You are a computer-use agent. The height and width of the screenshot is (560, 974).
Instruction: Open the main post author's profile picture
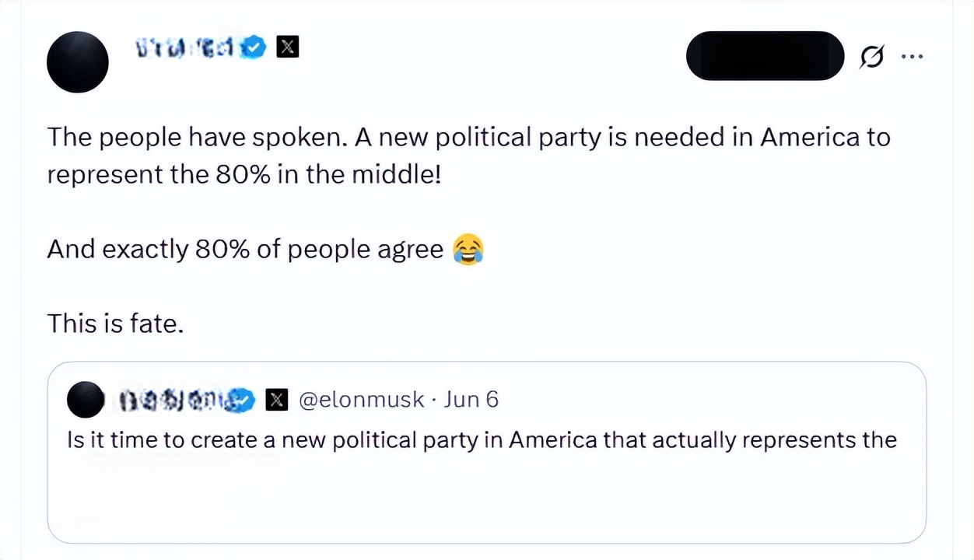77,61
